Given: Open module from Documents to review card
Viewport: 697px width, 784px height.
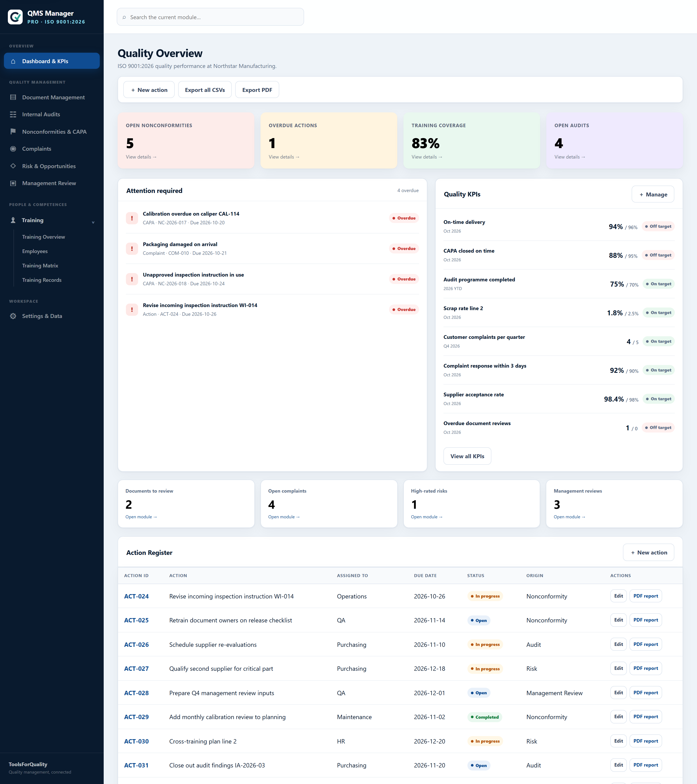Looking at the screenshot, I should click(141, 517).
